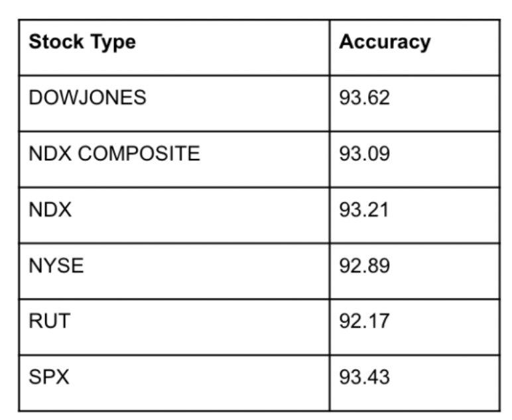Click the Accuracy column header
Screen dimensions: 512x420
[385, 42]
